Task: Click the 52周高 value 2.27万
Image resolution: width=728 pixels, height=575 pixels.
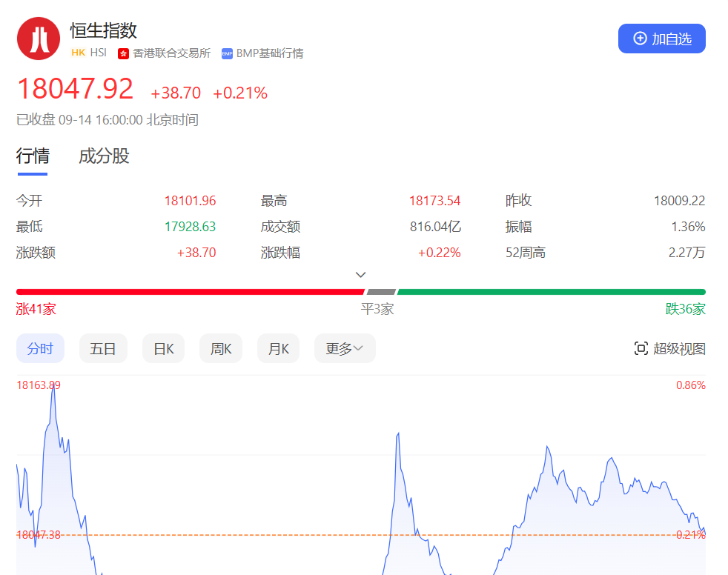Action: 686,253
